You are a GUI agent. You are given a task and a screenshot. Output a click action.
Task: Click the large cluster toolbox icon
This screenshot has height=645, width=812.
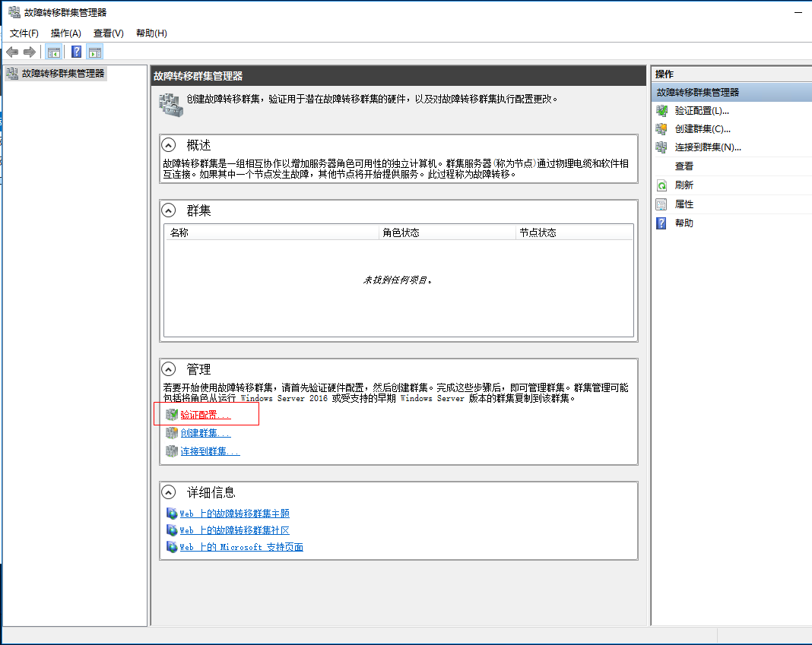(x=171, y=105)
